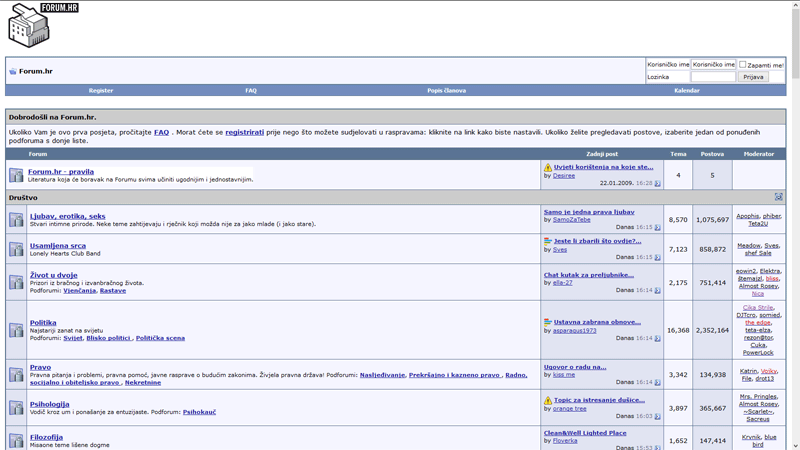800x450 pixels.
Task: Go to last post arrow for Ustavna zabrana obnove
Action: pyautogui.click(x=658, y=338)
